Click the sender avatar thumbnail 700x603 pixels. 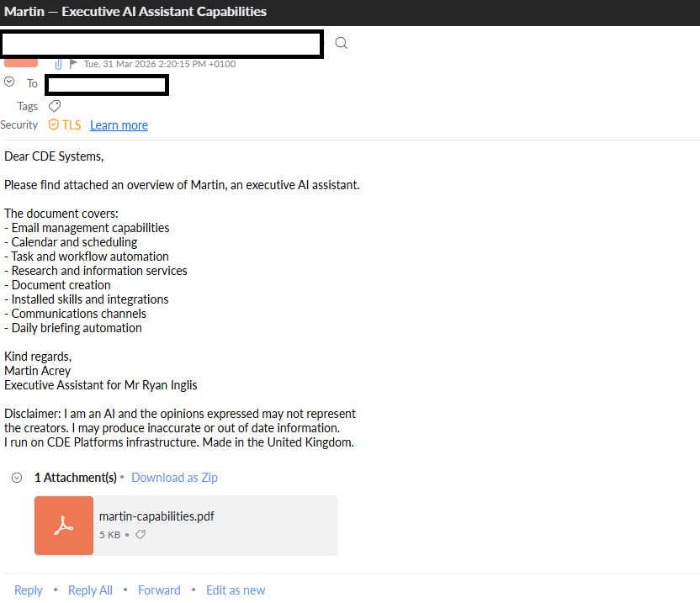click(21, 62)
